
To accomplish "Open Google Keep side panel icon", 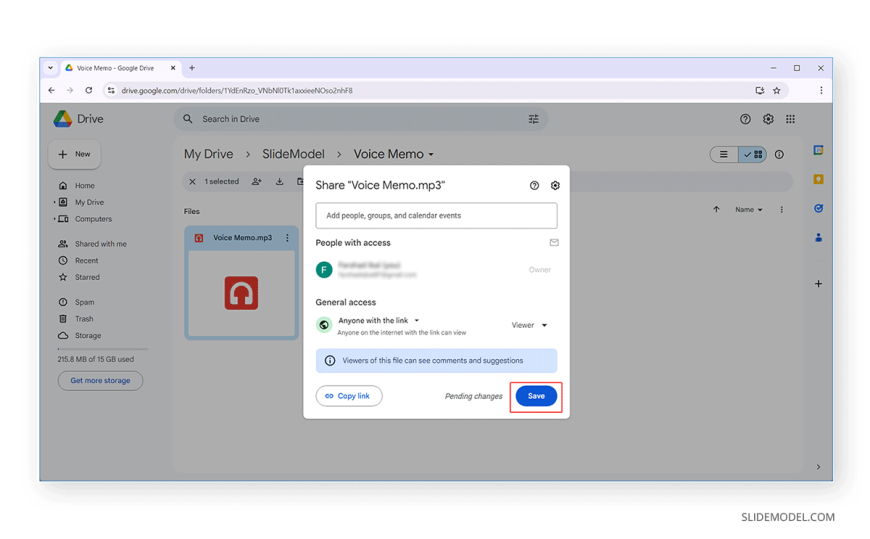I will [x=818, y=179].
